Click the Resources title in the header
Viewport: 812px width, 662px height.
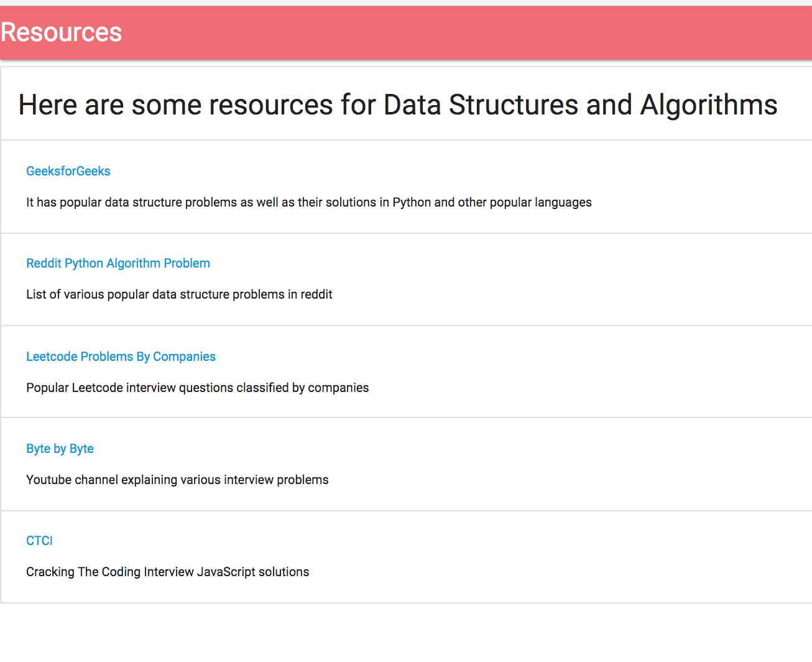coord(61,32)
